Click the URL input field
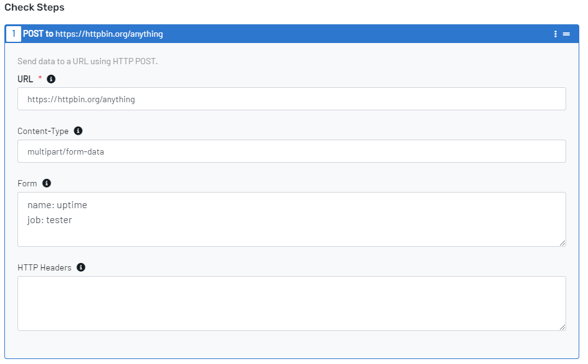 (291, 99)
